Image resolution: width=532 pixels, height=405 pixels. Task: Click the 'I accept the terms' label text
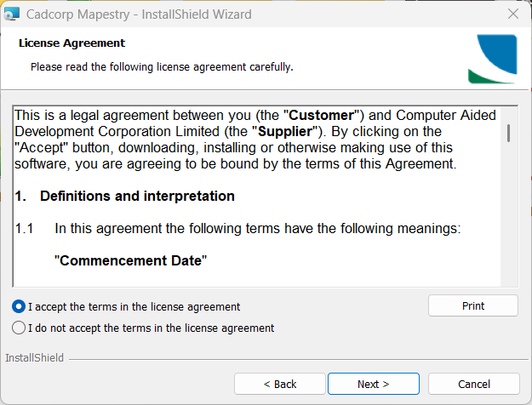click(x=134, y=307)
